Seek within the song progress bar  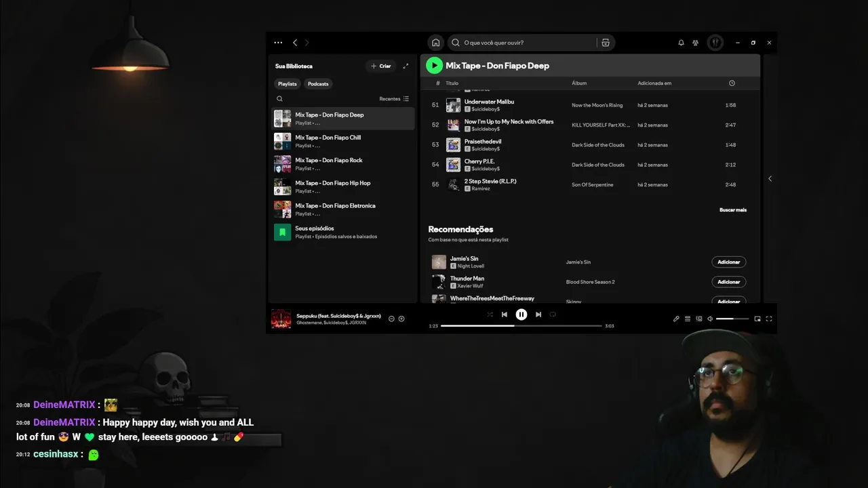point(521,326)
